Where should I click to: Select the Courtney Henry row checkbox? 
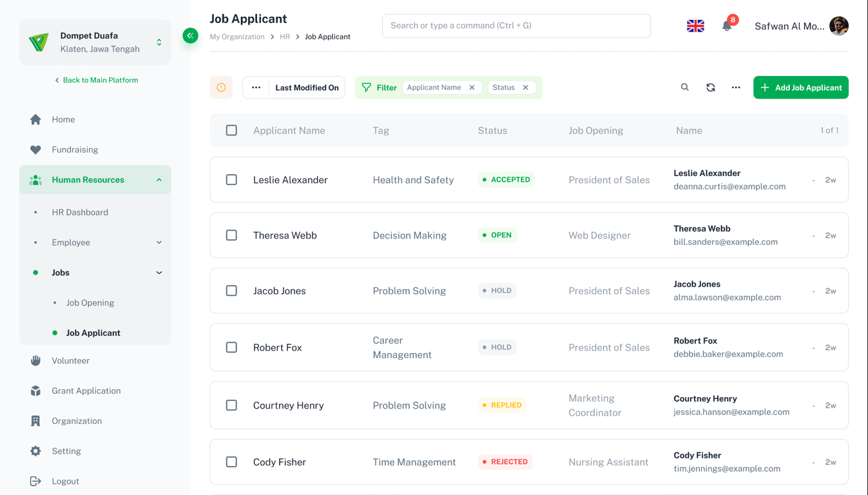click(231, 405)
